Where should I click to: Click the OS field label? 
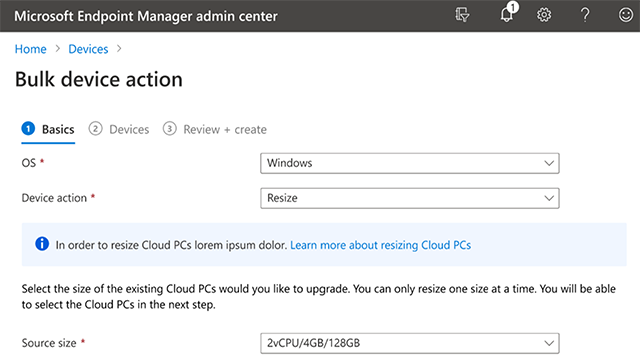[x=29, y=163]
